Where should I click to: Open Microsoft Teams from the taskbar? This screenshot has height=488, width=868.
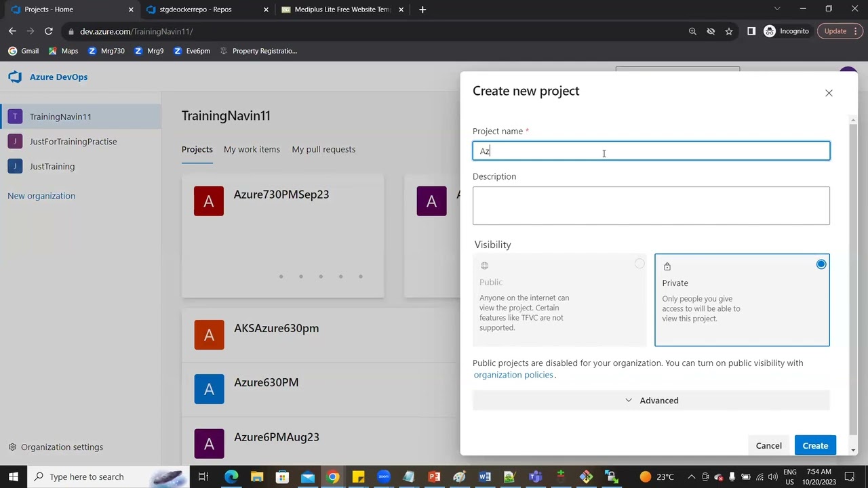[536, 476]
